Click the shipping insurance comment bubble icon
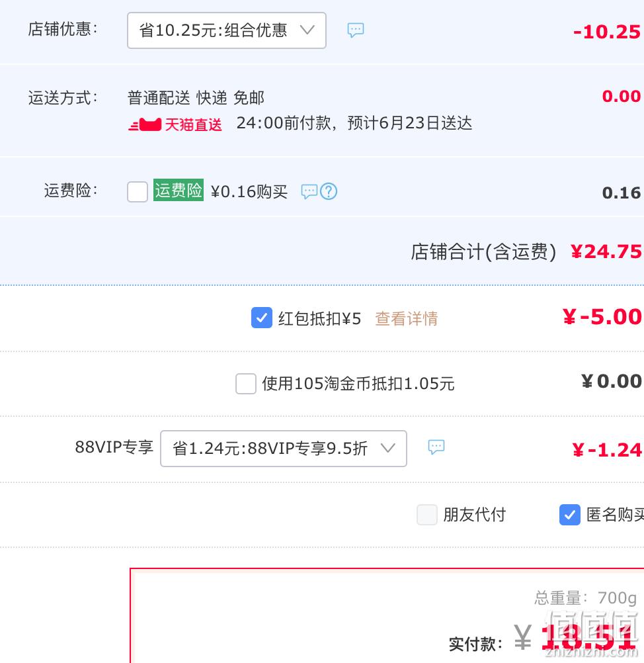644x663 pixels. (309, 191)
